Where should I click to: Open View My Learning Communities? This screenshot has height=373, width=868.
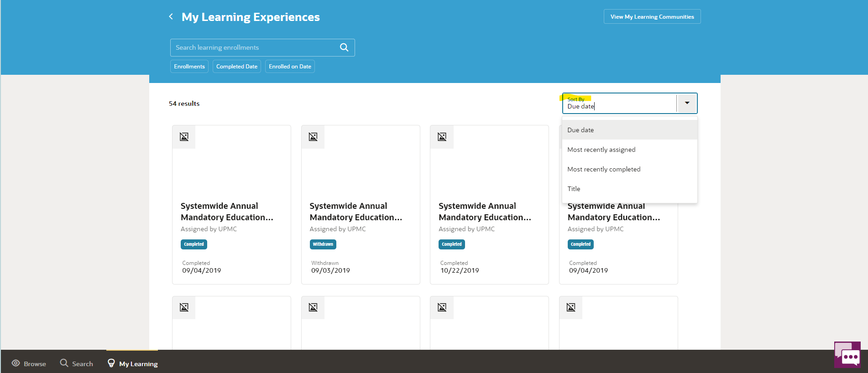coord(652,17)
